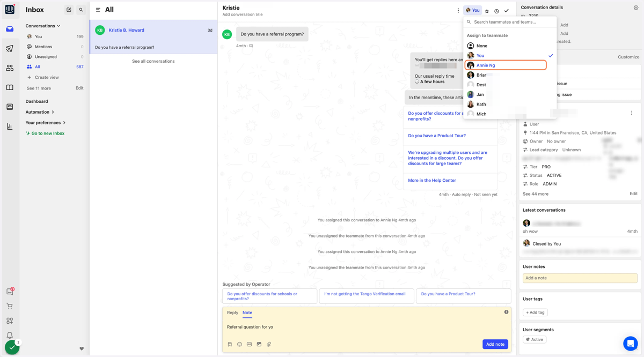Click Customize in details panel
The image size is (644, 357).
pos(628,57)
